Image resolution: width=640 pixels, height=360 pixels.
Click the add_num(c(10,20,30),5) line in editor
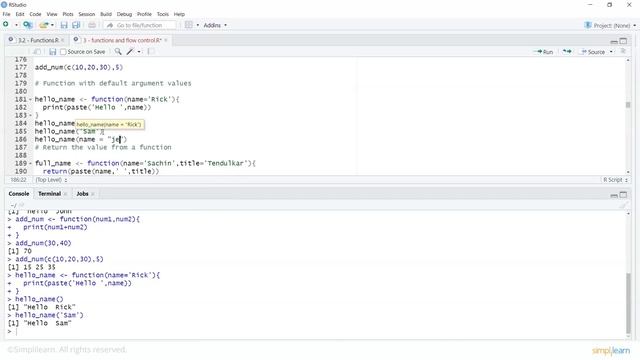point(79,67)
